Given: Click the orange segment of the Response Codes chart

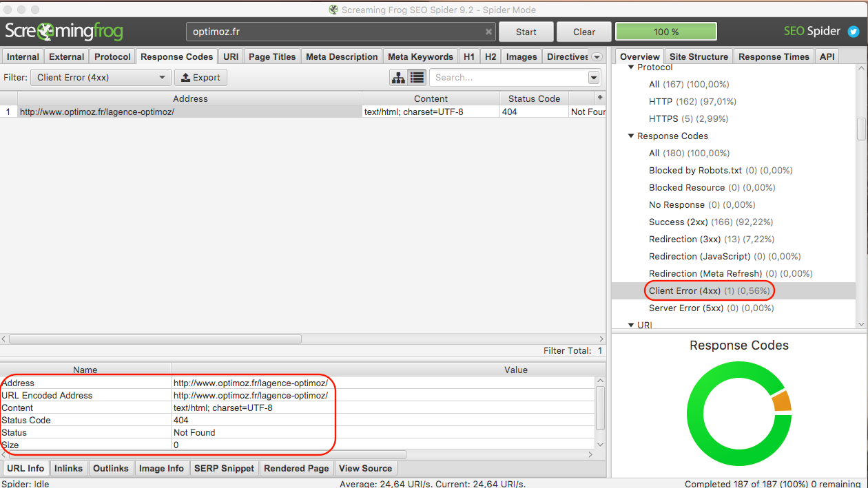Looking at the screenshot, I should (782, 401).
